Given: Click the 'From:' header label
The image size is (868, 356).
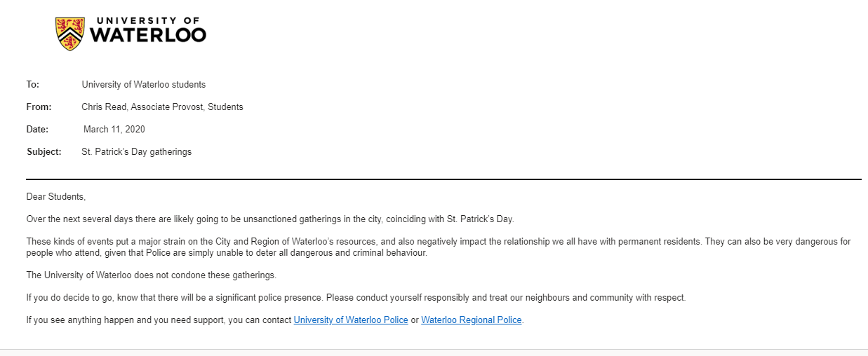Looking at the screenshot, I should pyautogui.click(x=39, y=107).
